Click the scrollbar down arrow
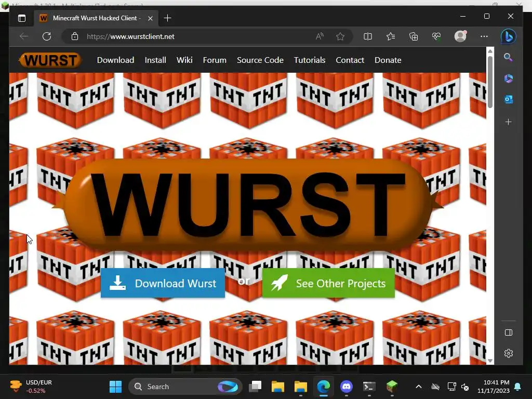This screenshot has height=399, width=532. click(490, 361)
